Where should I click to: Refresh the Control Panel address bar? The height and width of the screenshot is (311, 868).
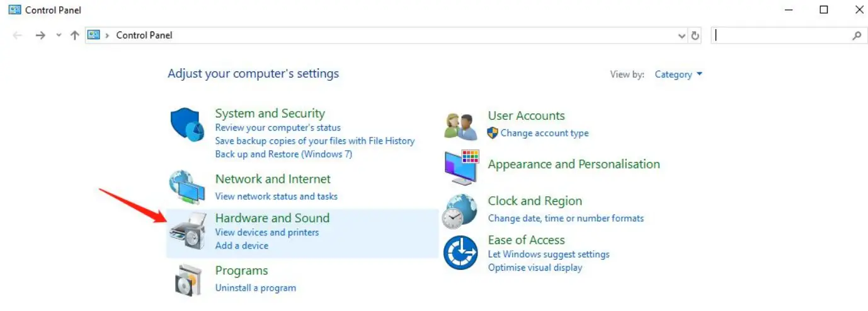pyautogui.click(x=695, y=36)
